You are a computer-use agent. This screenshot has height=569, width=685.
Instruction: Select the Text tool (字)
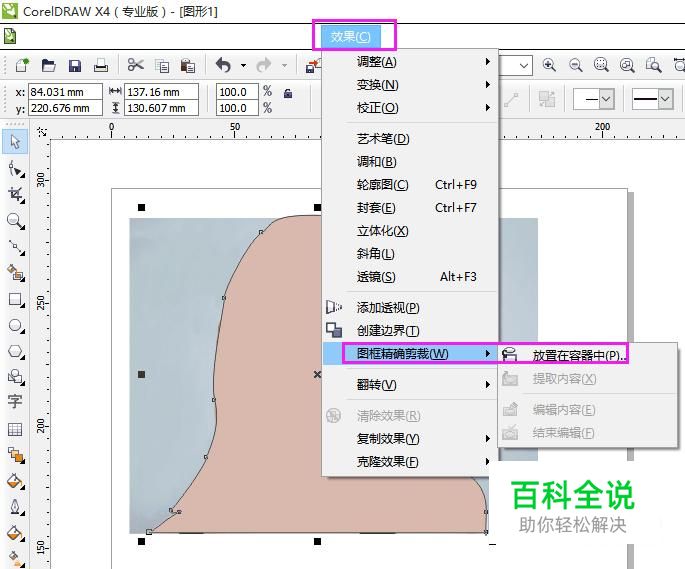click(x=15, y=401)
